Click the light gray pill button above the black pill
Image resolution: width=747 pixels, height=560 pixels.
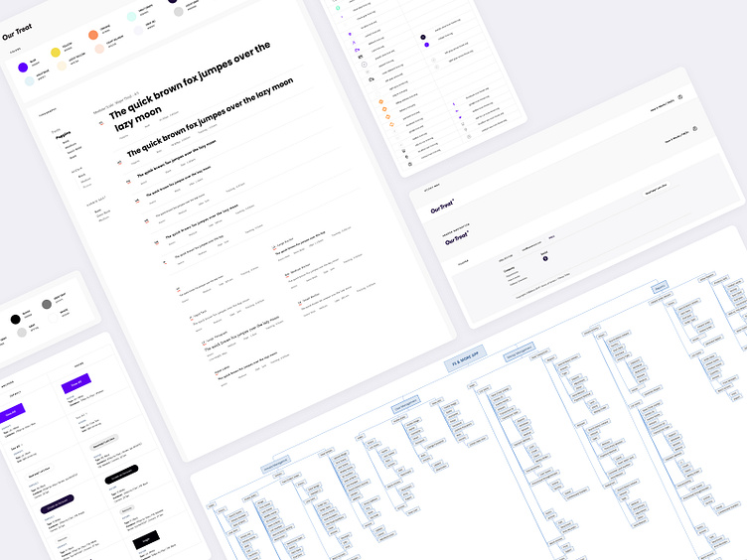(x=104, y=442)
